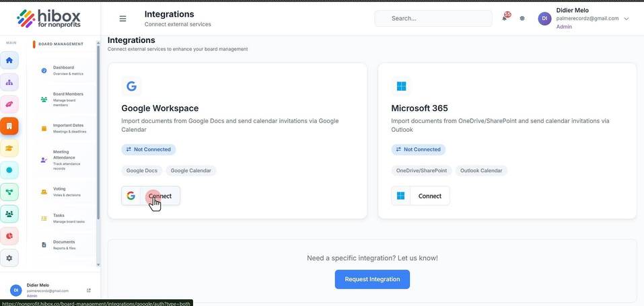644x306 pixels.
Task: Click the Admin role label in header
Action: [x=564, y=27]
